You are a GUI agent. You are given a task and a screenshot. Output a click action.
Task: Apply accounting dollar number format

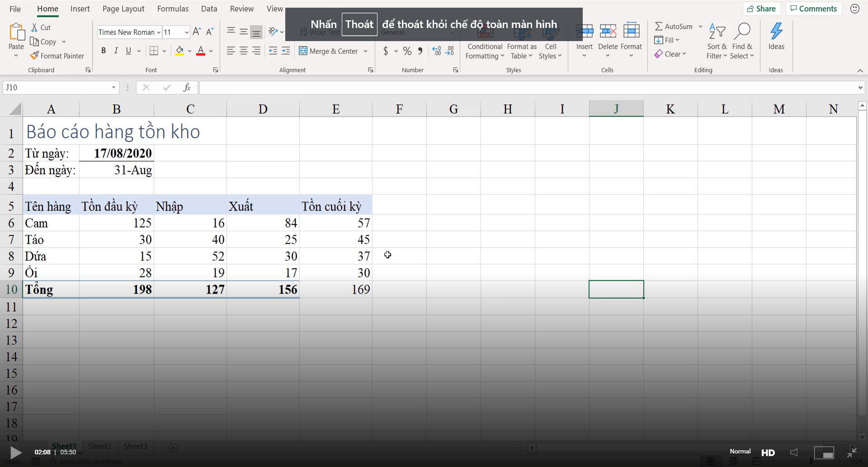click(386, 51)
